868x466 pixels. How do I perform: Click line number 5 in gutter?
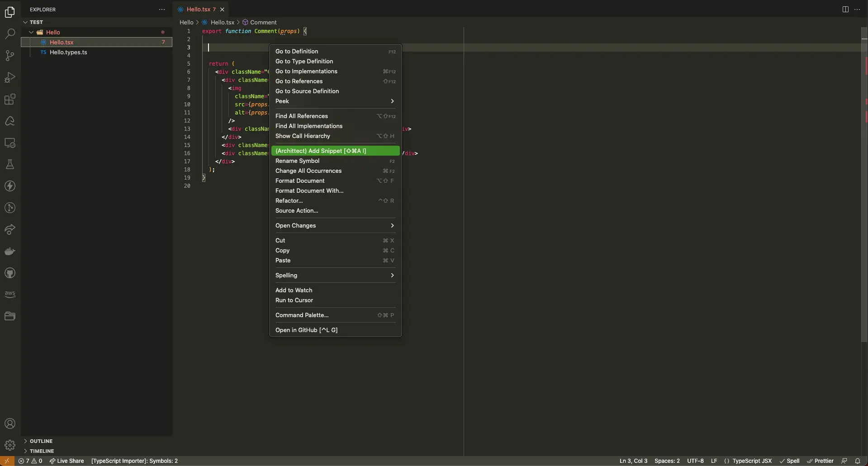189,64
